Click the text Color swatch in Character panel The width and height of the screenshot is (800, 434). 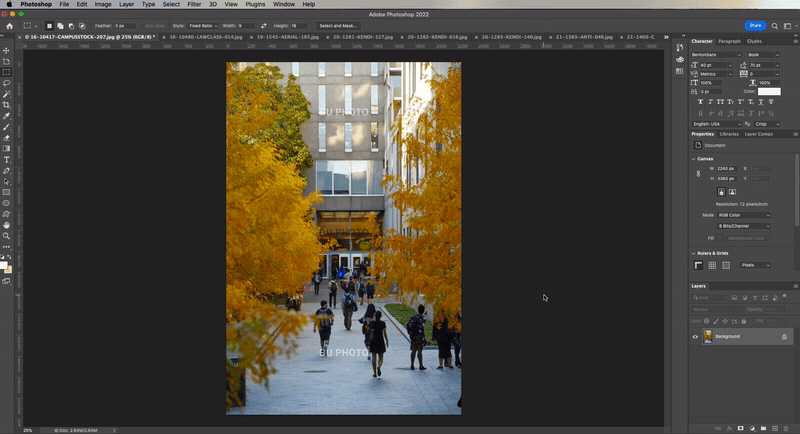(769, 91)
